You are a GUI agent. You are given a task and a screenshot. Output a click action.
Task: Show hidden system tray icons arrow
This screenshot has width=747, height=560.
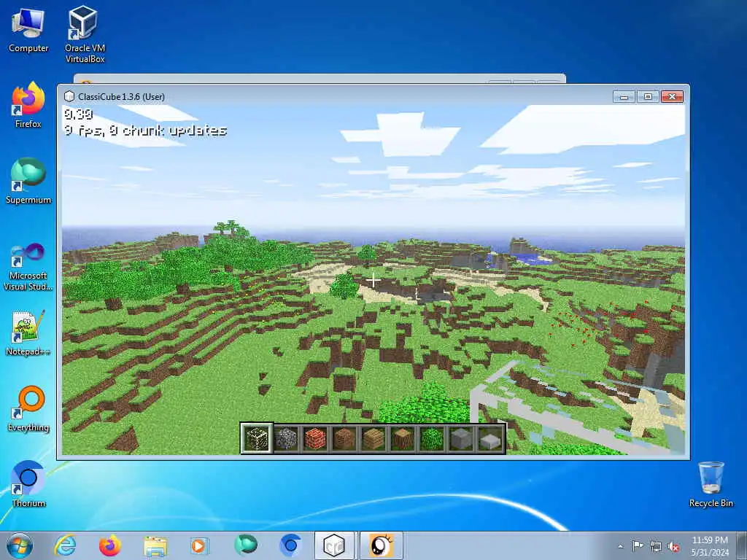620,546
